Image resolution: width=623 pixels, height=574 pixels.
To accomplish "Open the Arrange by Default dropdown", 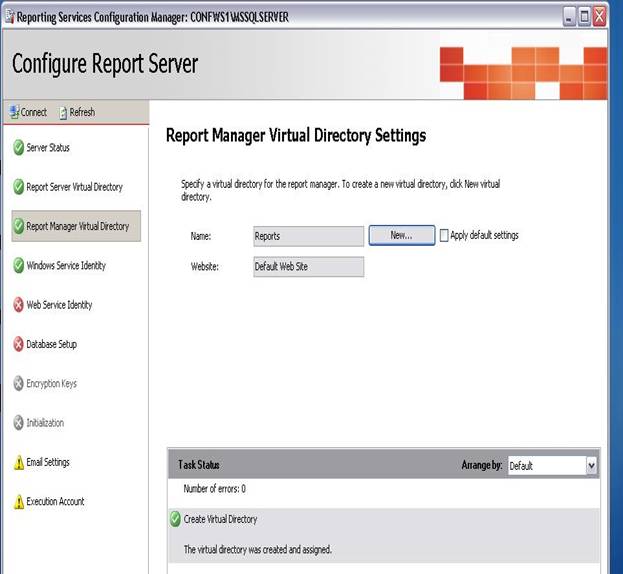I will click(x=591, y=466).
